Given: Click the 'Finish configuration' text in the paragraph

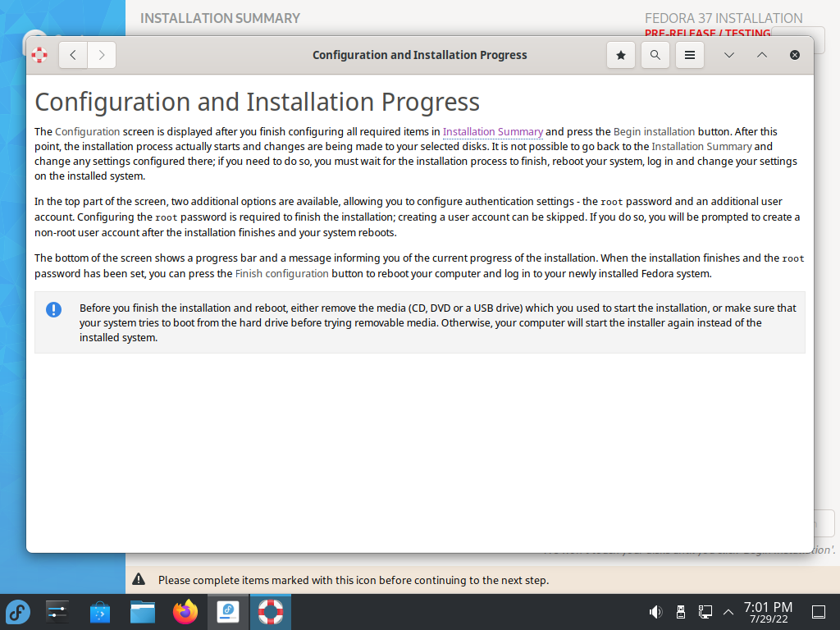Looking at the screenshot, I should [282, 274].
